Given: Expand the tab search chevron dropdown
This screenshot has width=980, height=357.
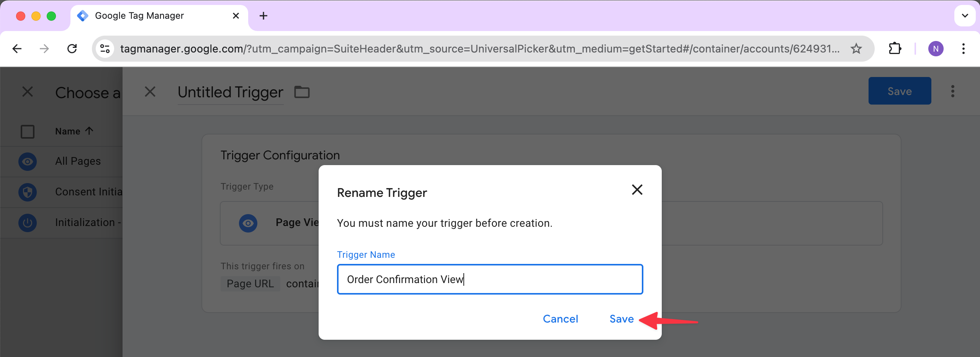Looking at the screenshot, I should pyautogui.click(x=965, y=16).
